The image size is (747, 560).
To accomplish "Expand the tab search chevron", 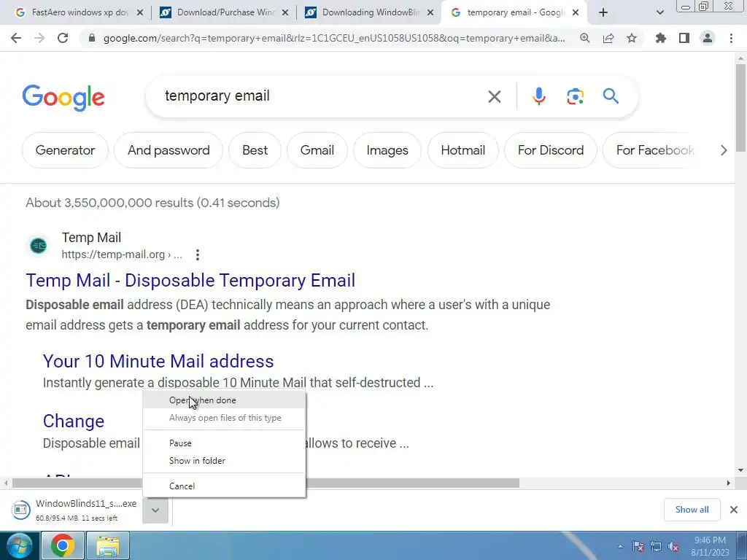I will [x=659, y=13].
